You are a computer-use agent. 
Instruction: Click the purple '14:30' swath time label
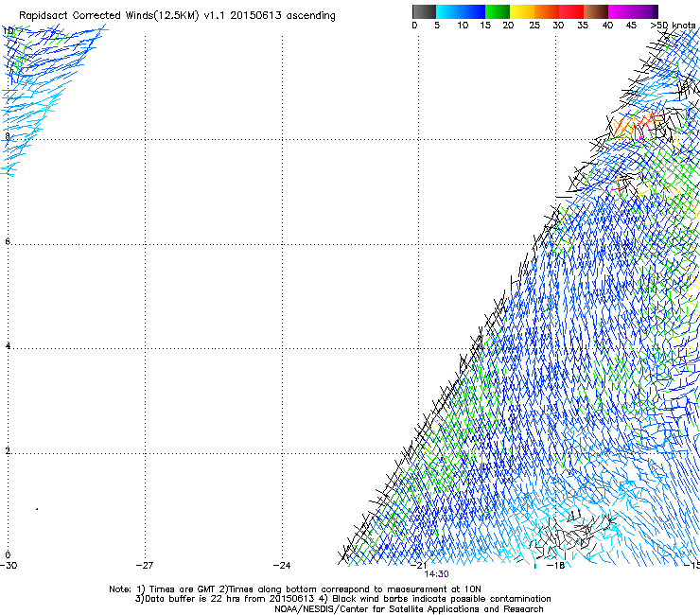tap(436, 574)
